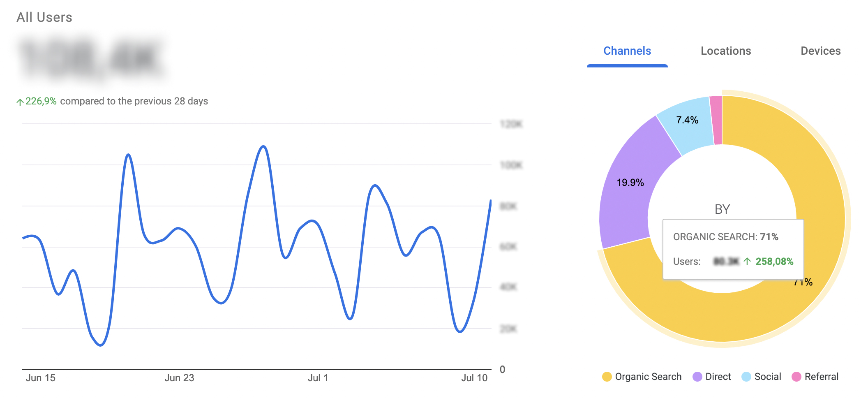
Task: Click the Jun 23 axis date label
Action: [x=179, y=378]
